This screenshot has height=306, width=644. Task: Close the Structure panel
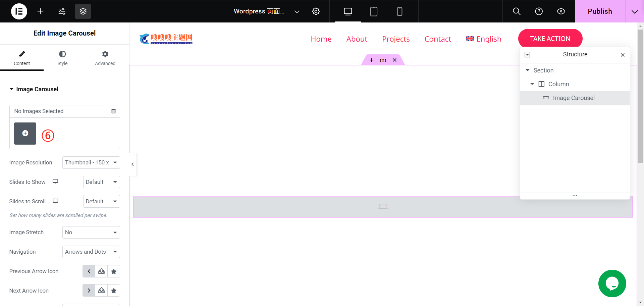point(623,55)
